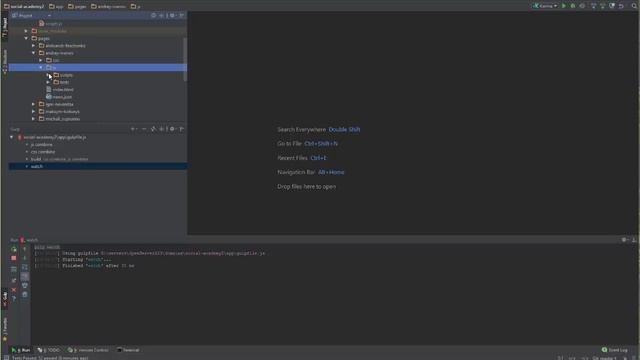640x360 pixels.
Task: Stop the running watch task
Action: pos(13,258)
